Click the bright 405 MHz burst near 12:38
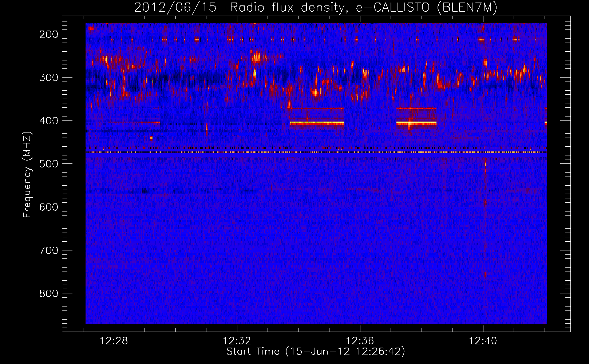 coord(416,123)
